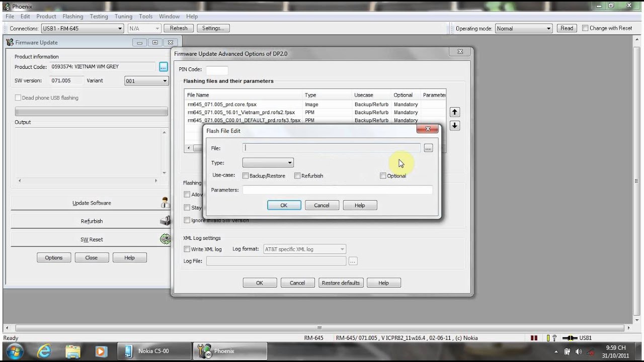644x362 pixels.
Task: Click the Log File path field
Action: pos(276,261)
